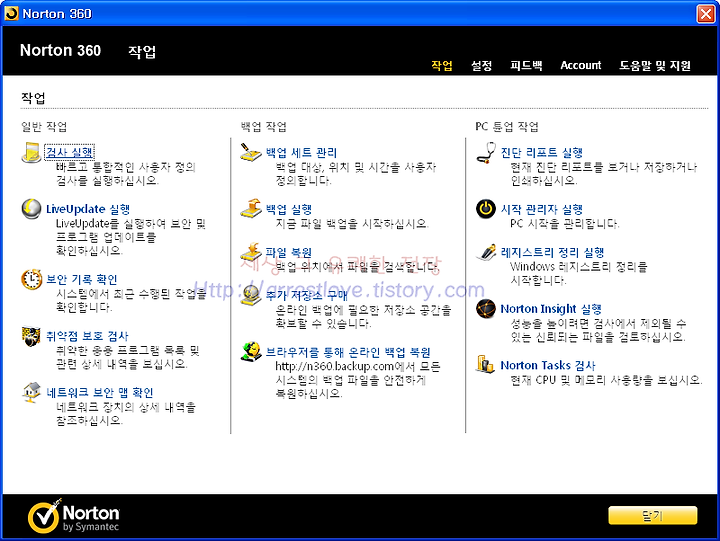Open the 레지스트리 정리 실행 link

552,252
